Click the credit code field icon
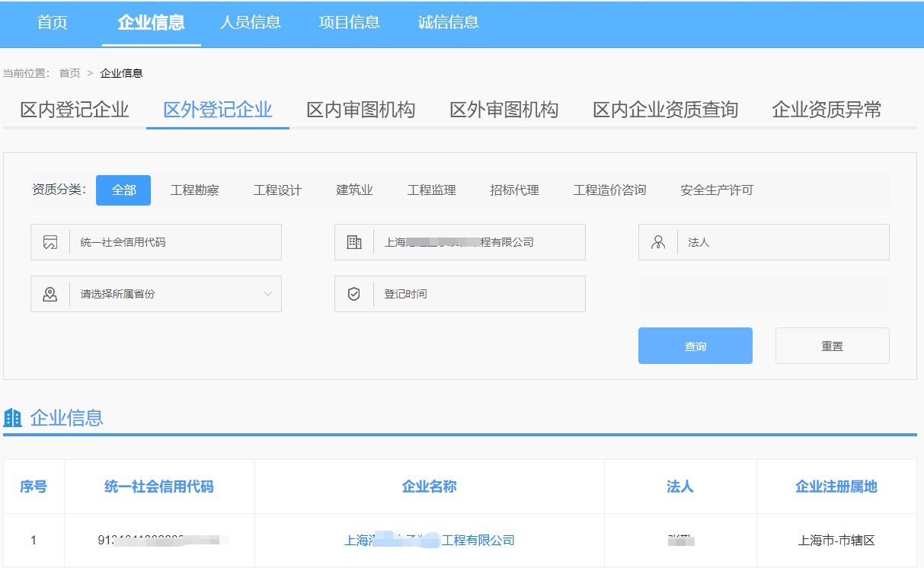This screenshot has width=924, height=568. pos(50,242)
